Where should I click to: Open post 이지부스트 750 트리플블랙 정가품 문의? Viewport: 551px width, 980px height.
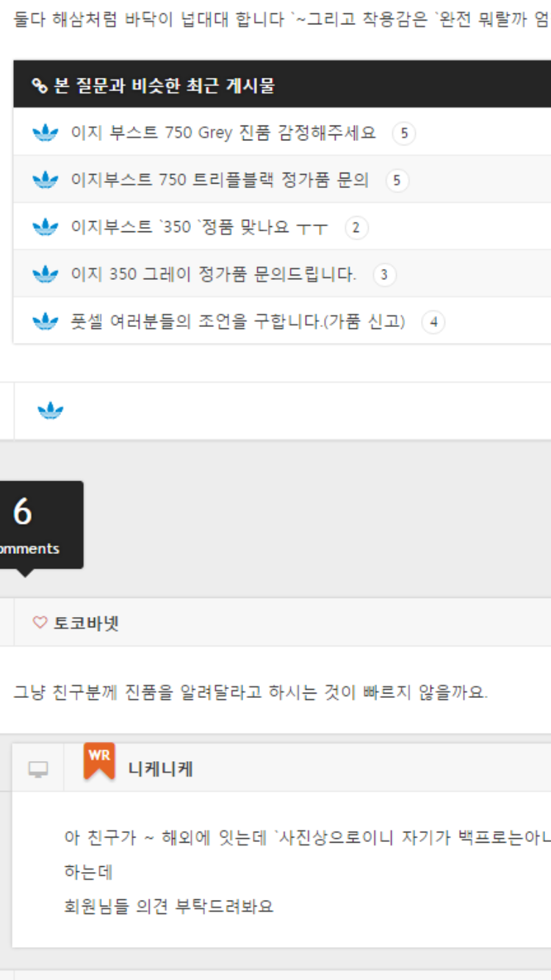220,180
